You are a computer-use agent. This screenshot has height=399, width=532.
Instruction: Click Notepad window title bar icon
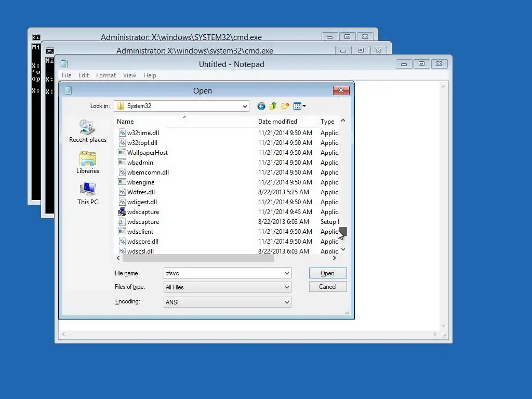coord(64,64)
